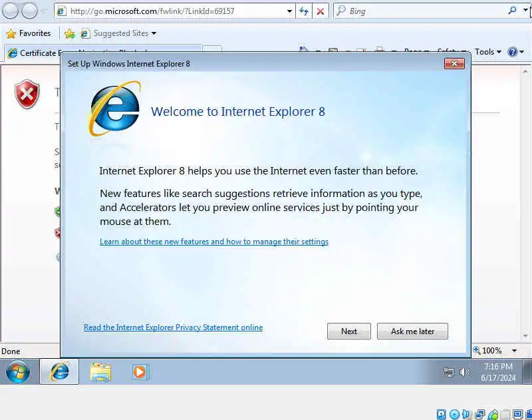Click the VirtualBox display status icon
Screen dimensions: 532x420
pyautogui.click(x=518, y=415)
